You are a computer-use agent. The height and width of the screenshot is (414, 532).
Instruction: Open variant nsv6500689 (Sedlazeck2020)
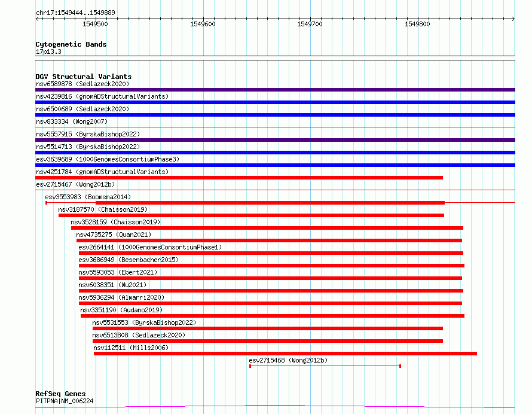tap(82, 109)
